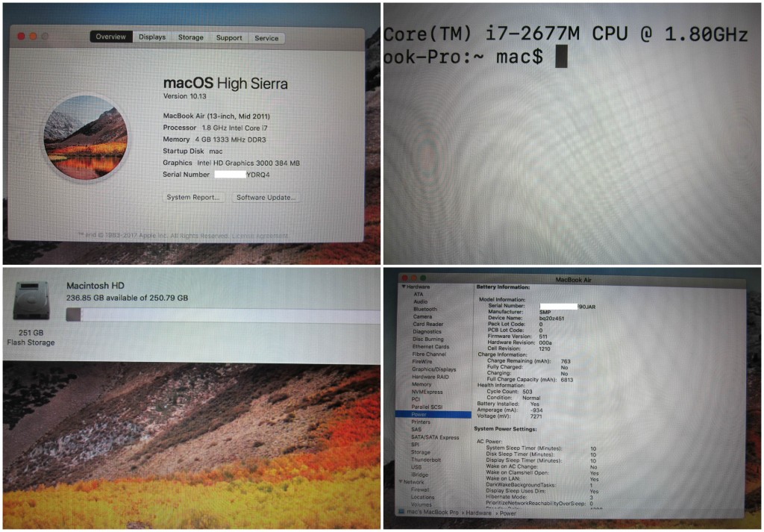Select Storage in the System Information sidebar
Viewport: 764px width, 532px height.
coord(421,452)
